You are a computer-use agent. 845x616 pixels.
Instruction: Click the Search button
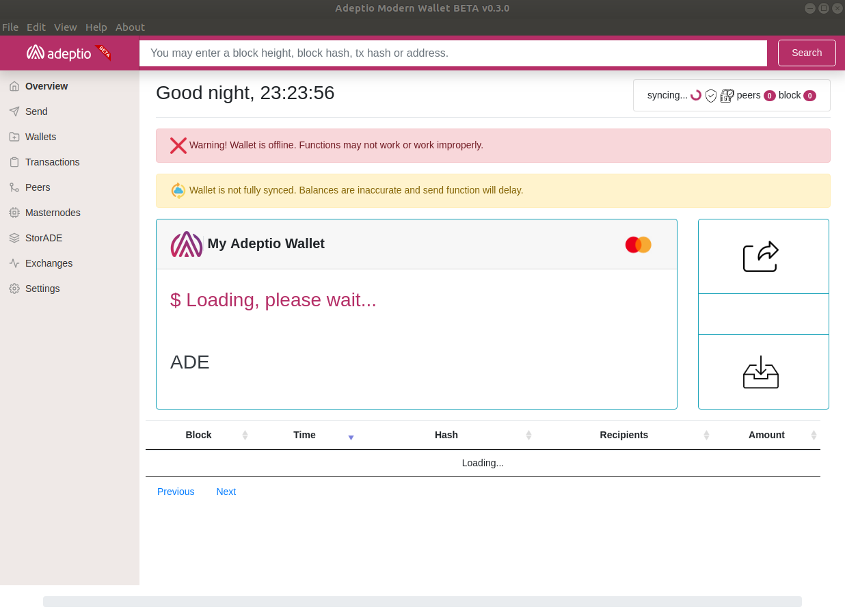click(x=807, y=53)
